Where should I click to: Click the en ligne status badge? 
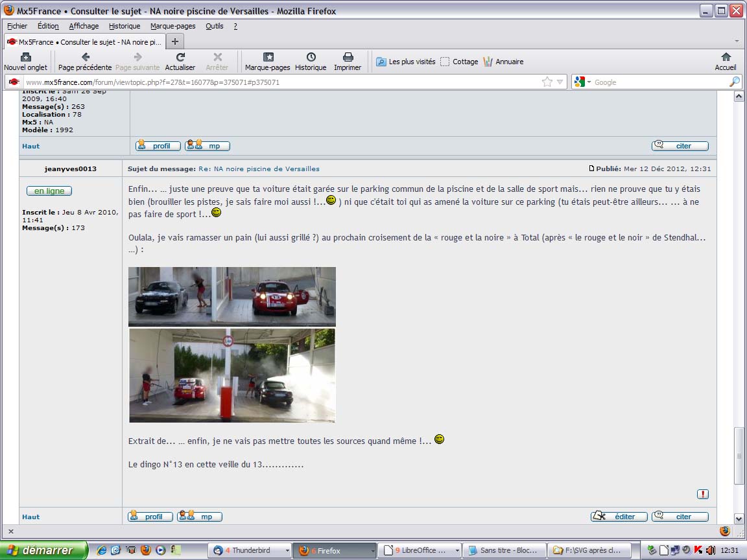(49, 191)
